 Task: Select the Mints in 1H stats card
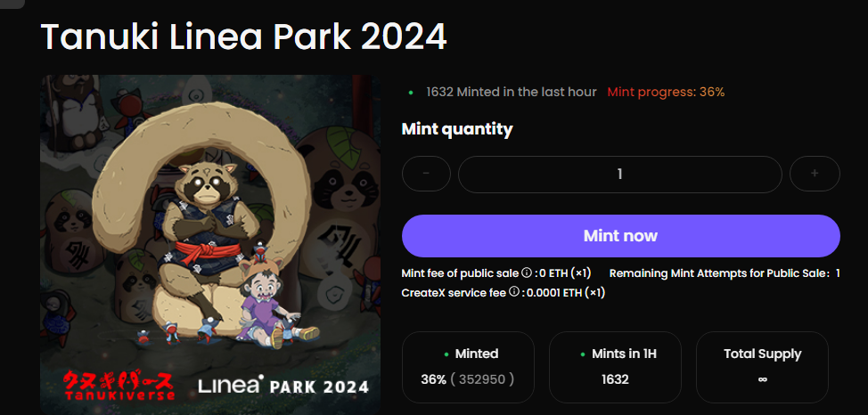(615, 367)
